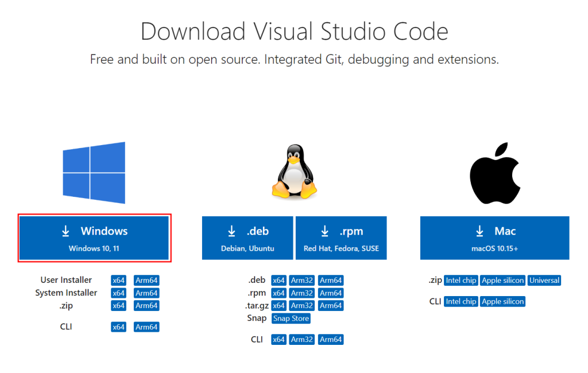This screenshot has width=588, height=373.
Task: Get Windows CLI Arm64 build
Action: 146,327
